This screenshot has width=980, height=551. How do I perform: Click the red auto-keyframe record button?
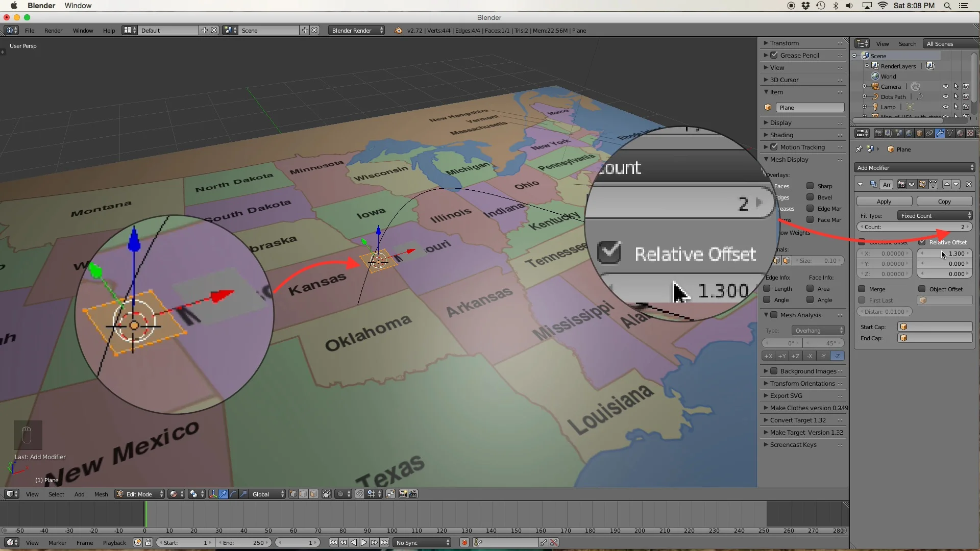pyautogui.click(x=464, y=542)
